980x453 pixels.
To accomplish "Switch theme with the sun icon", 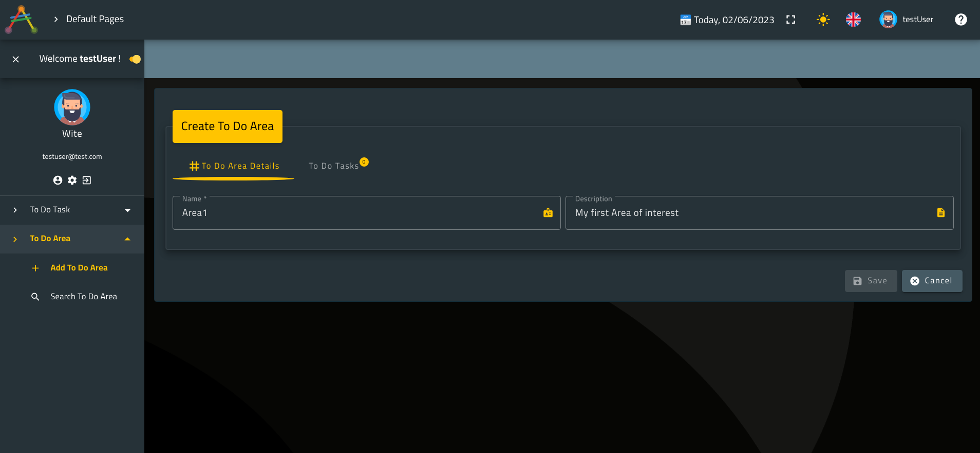I will pos(823,20).
